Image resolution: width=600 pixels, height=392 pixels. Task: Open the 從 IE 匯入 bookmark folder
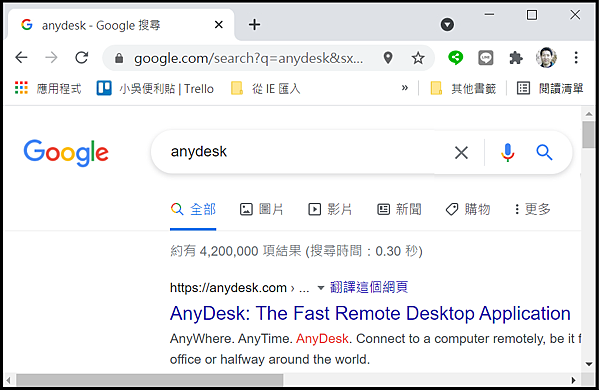tap(266, 88)
